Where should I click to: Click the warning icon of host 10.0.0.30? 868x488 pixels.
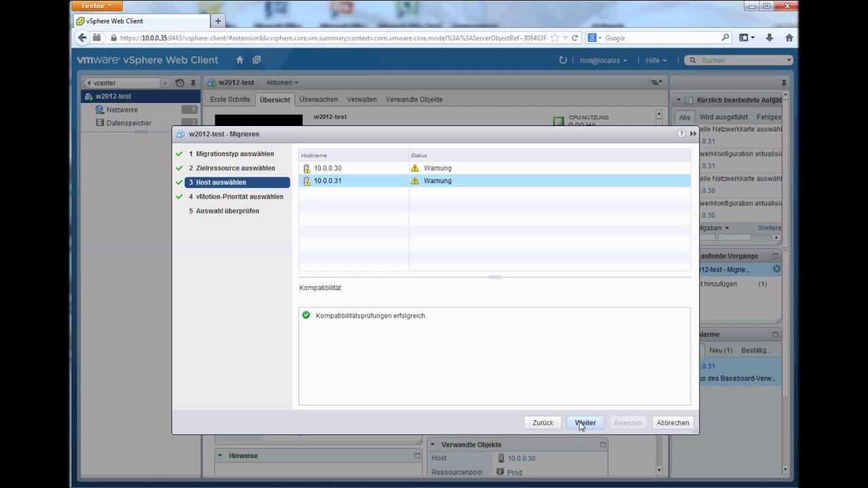(415, 168)
